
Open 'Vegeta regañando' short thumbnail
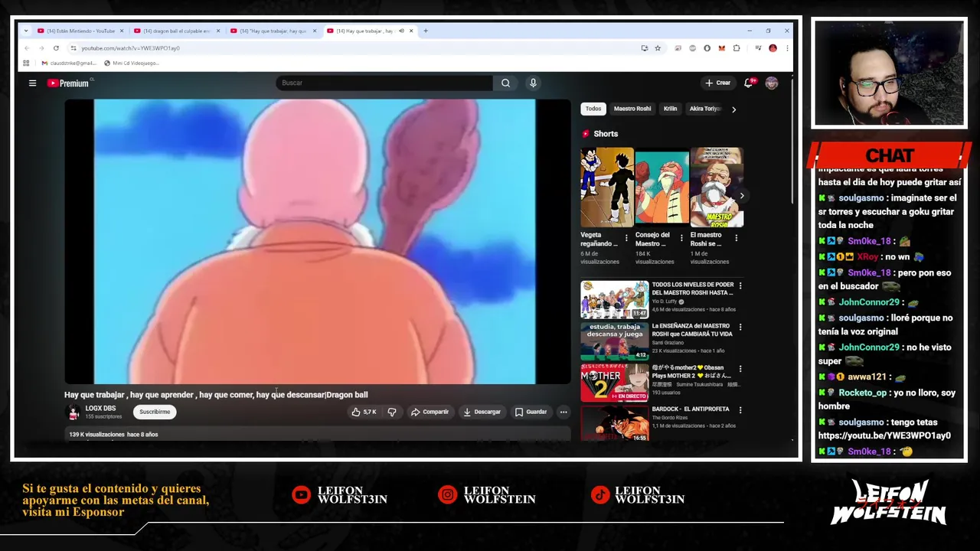pos(606,187)
